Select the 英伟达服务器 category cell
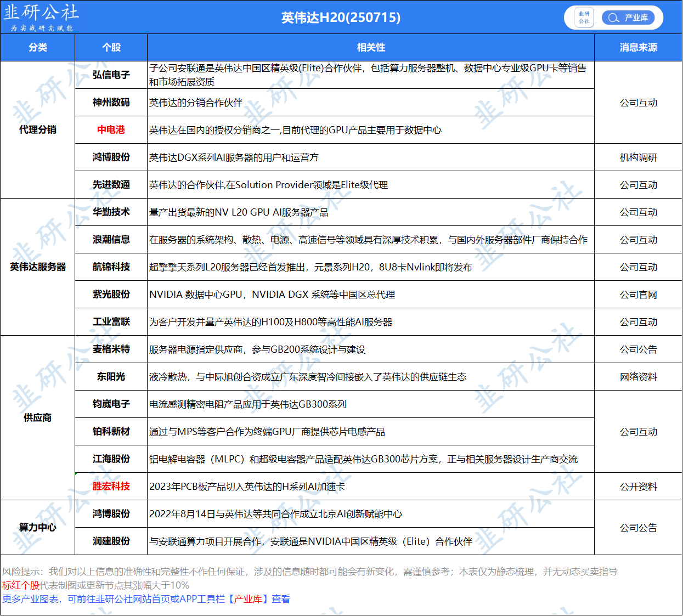 coord(37,267)
